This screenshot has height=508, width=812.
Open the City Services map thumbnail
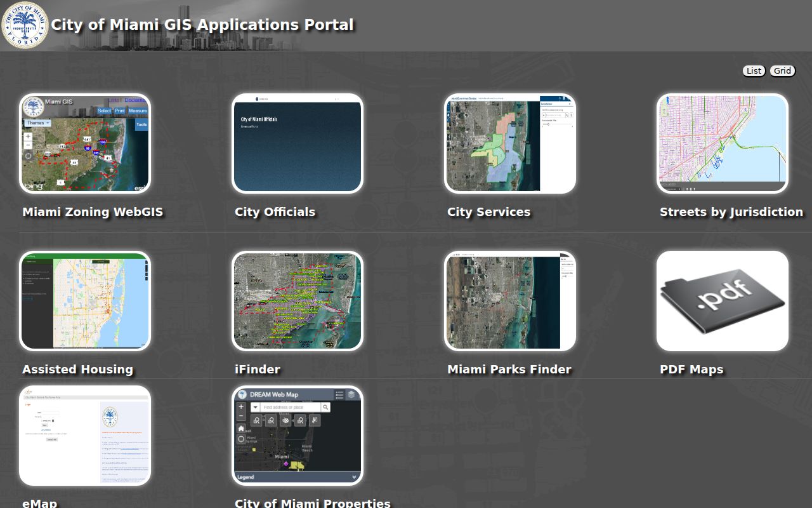[510, 144]
